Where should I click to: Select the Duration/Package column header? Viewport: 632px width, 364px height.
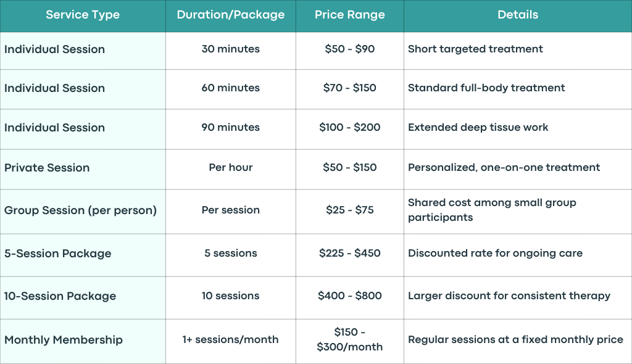[231, 15]
